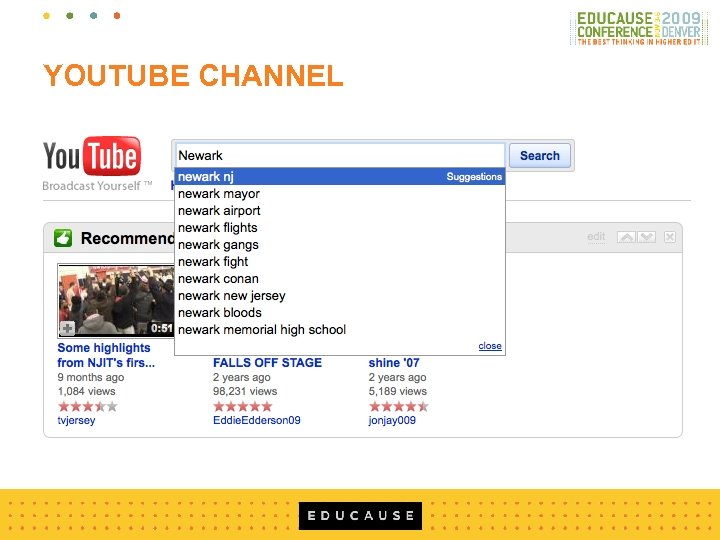Move Recommended module up with arrow
Viewport: 720px width, 540px height.
pyautogui.click(x=626, y=237)
